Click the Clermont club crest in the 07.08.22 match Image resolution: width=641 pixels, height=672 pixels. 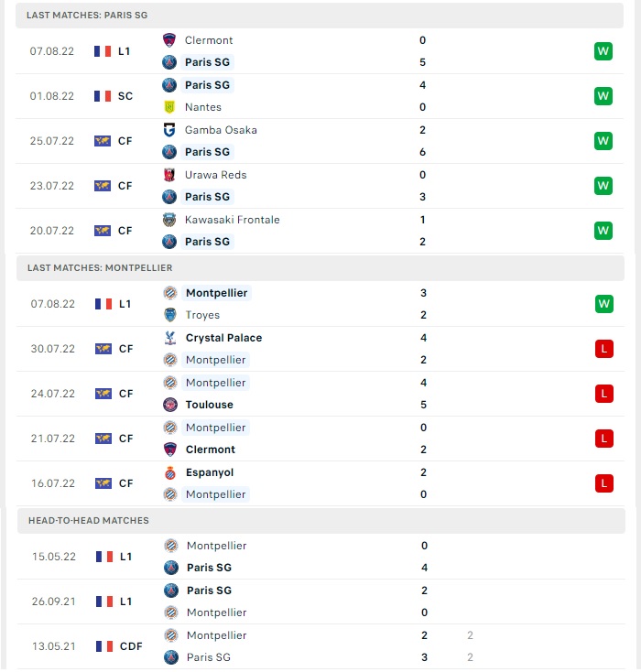pyautogui.click(x=169, y=40)
